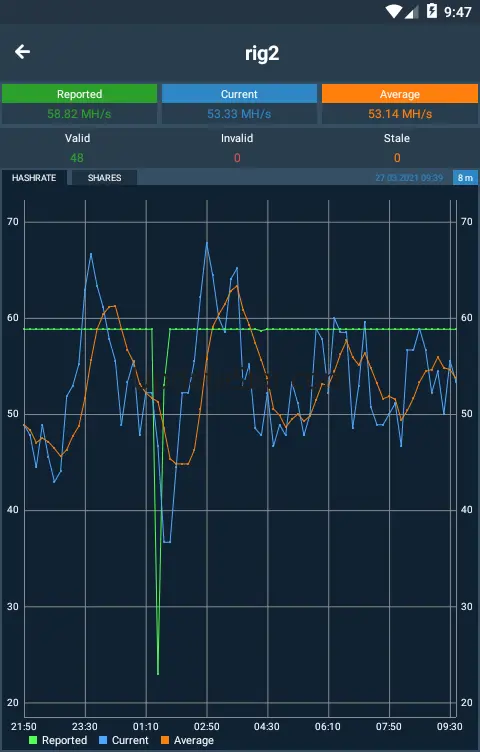Toggle the Average series in legend
Screen dimensions: 480x752
coord(187,740)
